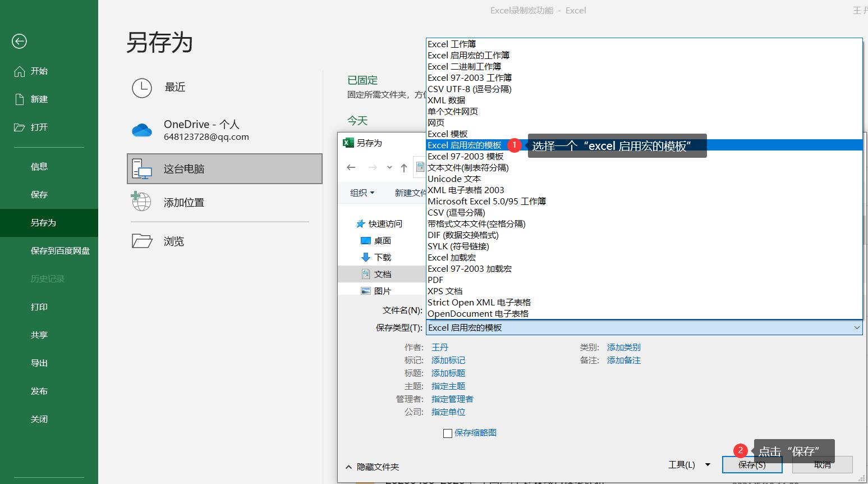This screenshot has width=868, height=484.
Task: Choose Excel 二进制工作簿 format
Action: 644,66
